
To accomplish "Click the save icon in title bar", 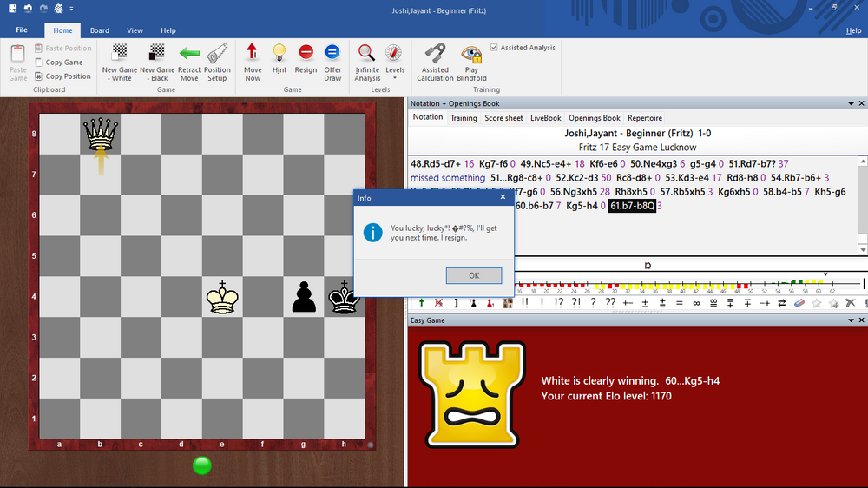I will 13,9.
